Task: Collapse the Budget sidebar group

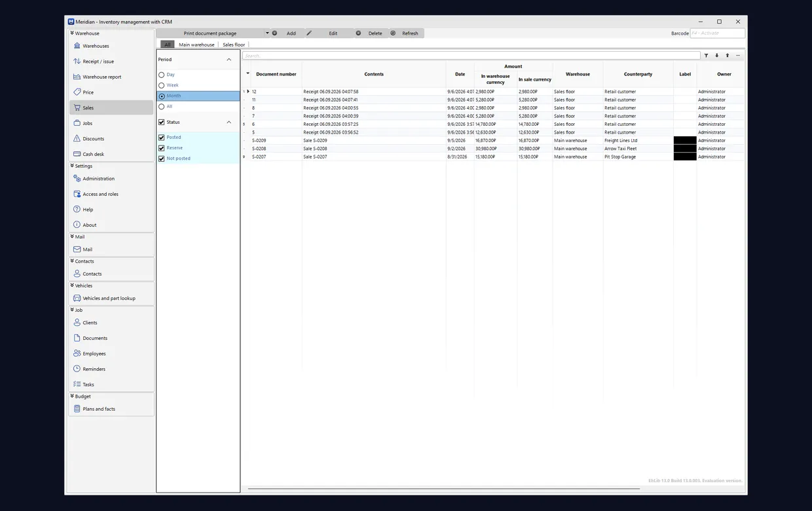Action: (x=73, y=396)
